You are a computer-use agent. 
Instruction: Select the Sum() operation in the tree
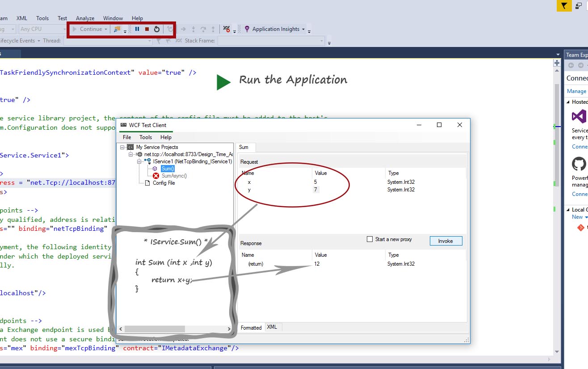coord(168,169)
